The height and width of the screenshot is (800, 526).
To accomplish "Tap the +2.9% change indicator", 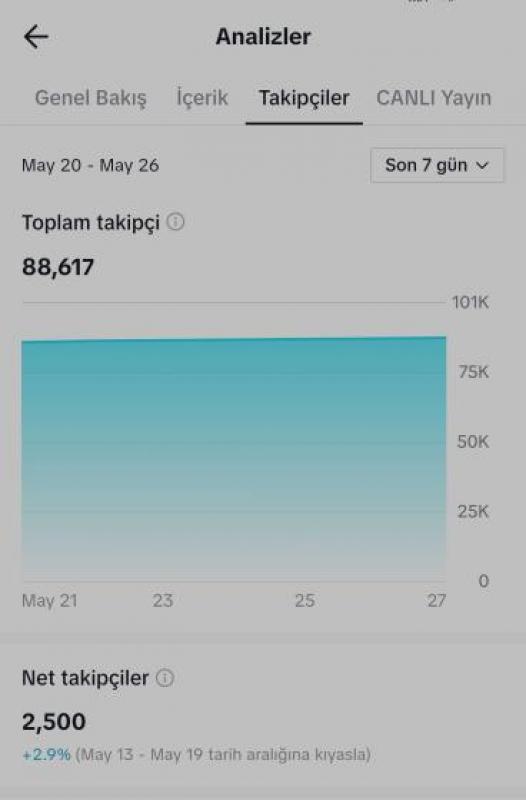I will pos(46,755).
